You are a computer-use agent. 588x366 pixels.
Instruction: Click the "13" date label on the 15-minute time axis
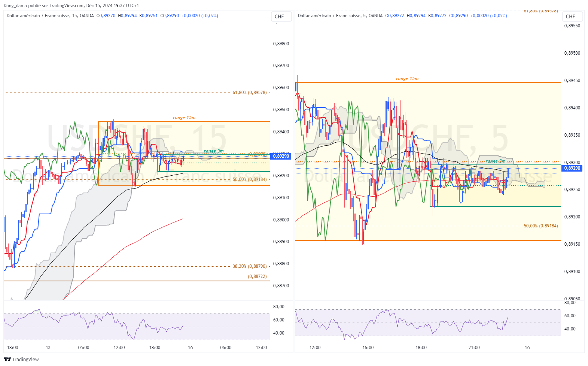(x=48, y=348)
